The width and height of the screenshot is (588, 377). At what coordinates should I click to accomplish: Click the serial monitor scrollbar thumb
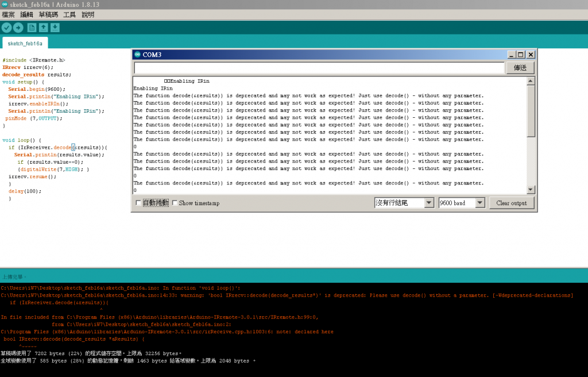click(530, 111)
